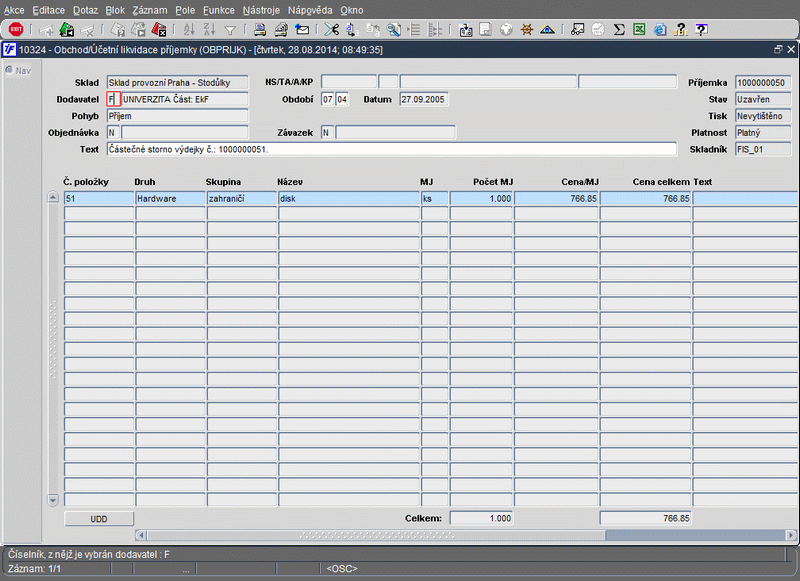800x581 pixels.
Task: Click the Objednávka N flag field
Action: [113, 133]
